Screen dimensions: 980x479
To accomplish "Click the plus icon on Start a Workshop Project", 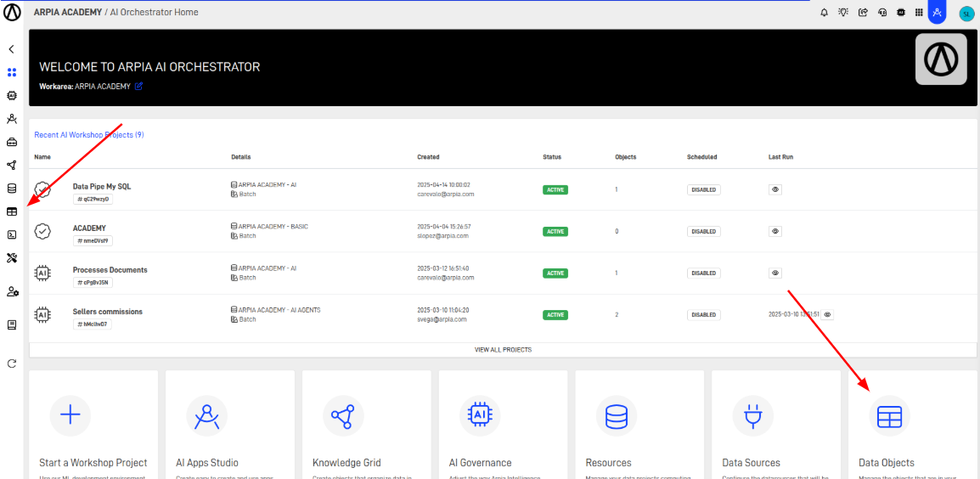I will tap(70, 415).
